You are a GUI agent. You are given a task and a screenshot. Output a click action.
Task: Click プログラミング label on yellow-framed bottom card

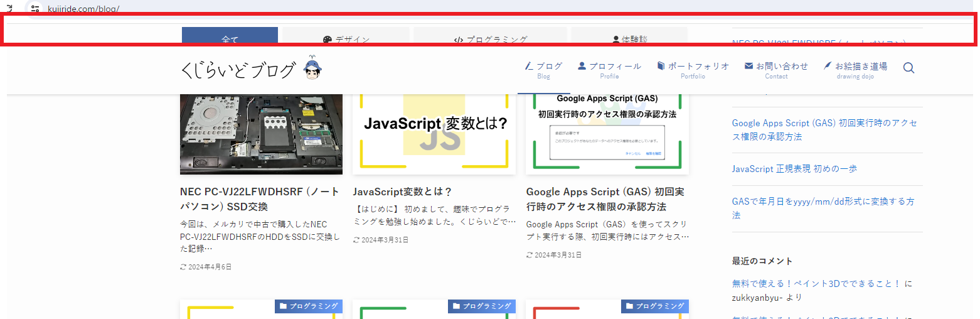[x=309, y=306]
